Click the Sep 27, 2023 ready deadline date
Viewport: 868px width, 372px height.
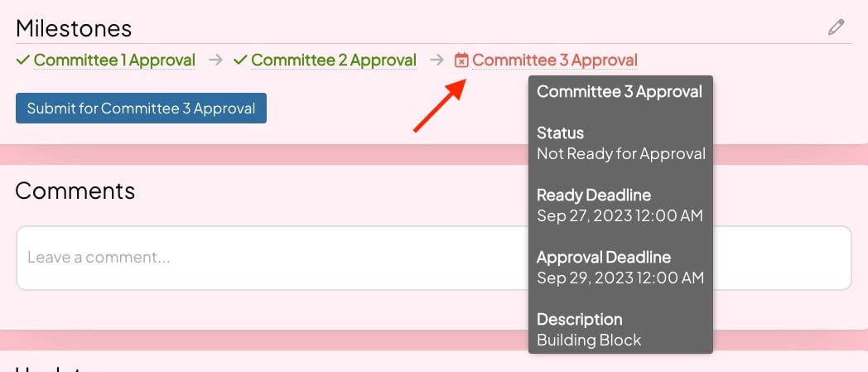tap(620, 216)
